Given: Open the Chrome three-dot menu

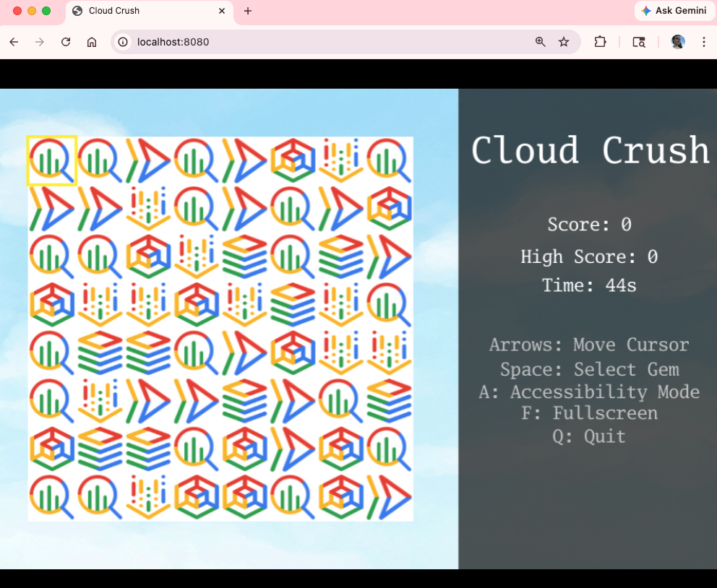Looking at the screenshot, I should 703,42.
